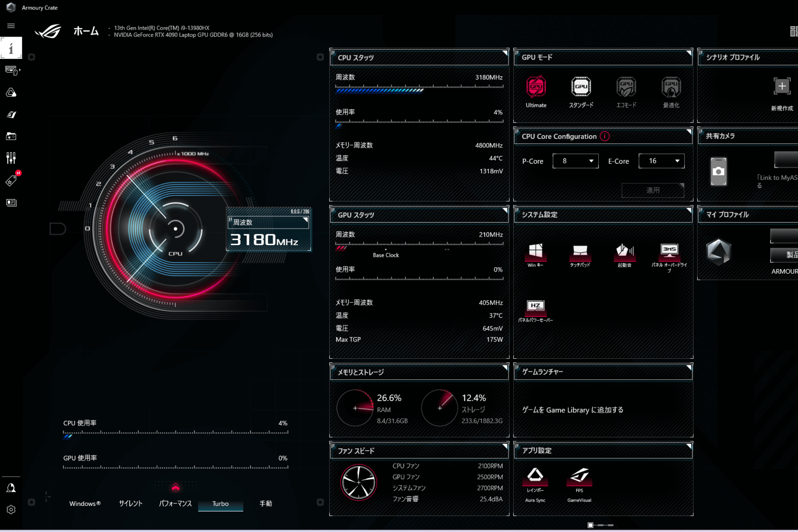The image size is (798, 532).
Task: Open FPS GameVisual app setting icon
Action: pos(579,477)
